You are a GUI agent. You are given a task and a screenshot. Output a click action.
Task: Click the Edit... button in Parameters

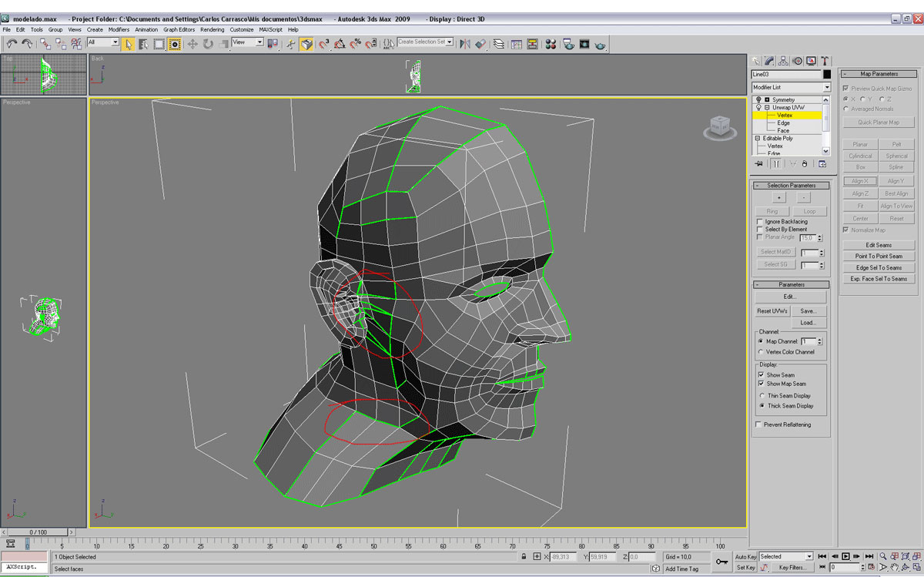791,297
